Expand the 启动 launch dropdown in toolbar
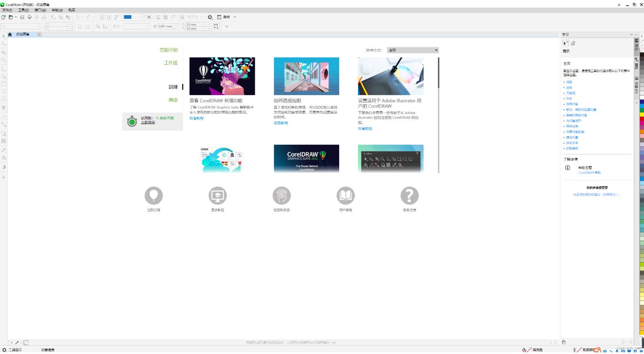 tap(235, 17)
